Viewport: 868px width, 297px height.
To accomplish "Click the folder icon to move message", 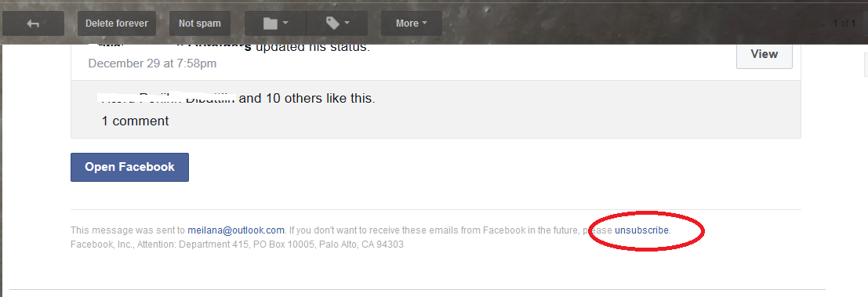I will click(270, 24).
